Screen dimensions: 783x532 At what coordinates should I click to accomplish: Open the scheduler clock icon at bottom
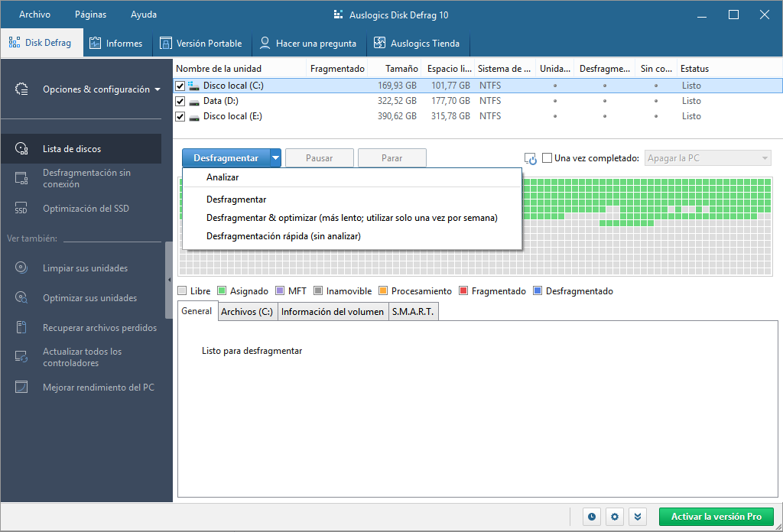pyautogui.click(x=591, y=517)
